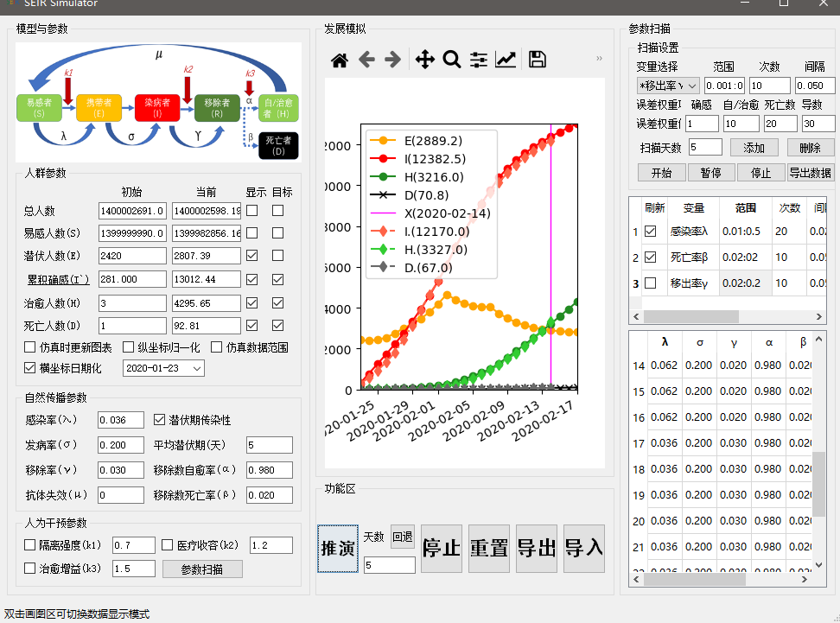This screenshot has width=840, height=623.
Task: Click the Forward arrow in plot toolbar
Action: tap(392, 60)
